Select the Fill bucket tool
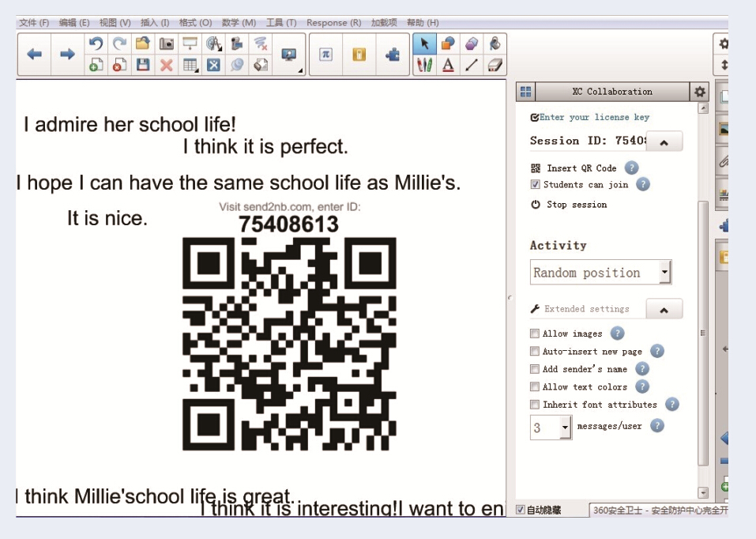This screenshot has width=756, height=539. pos(495,43)
